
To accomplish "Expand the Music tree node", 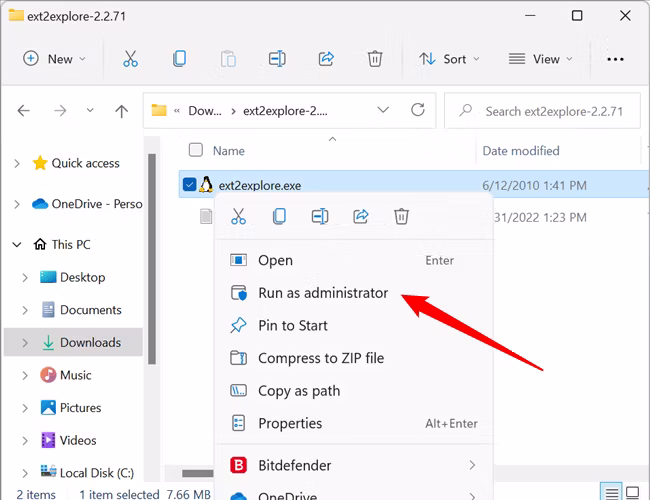I will pyautogui.click(x=25, y=375).
